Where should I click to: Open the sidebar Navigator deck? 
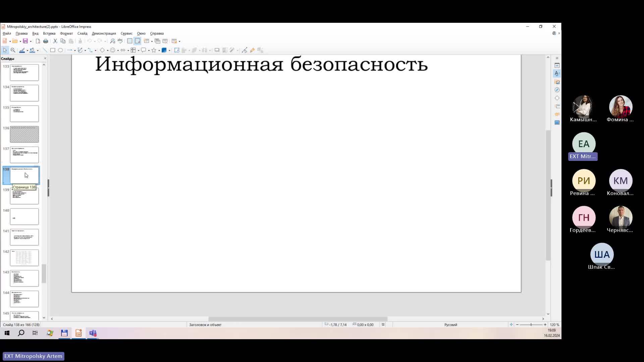click(x=557, y=90)
